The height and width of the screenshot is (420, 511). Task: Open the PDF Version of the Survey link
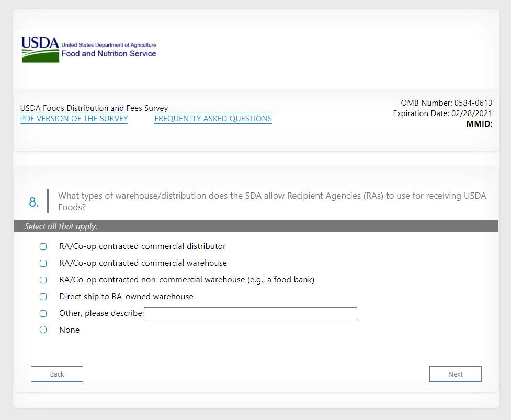pos(74,119)
